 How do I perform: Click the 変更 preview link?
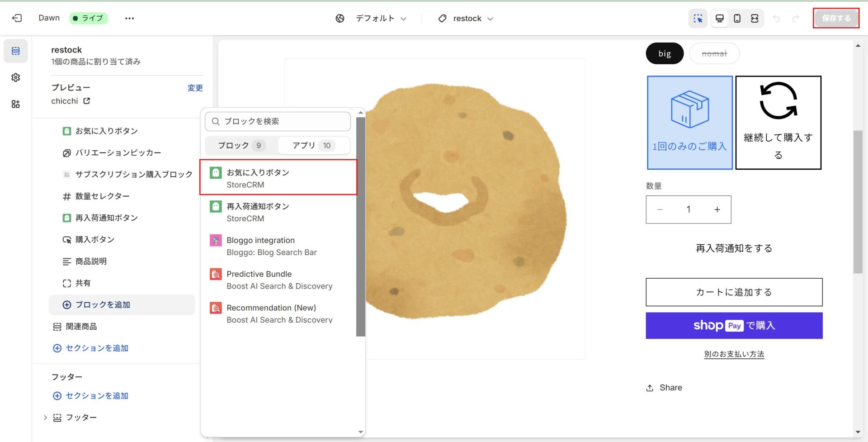pyautogui.click(x=195, y=88)
